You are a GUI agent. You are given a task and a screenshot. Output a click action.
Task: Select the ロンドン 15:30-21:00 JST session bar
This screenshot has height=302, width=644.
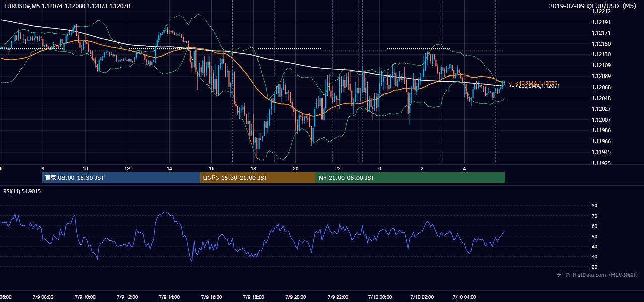[x=258, y=178]
